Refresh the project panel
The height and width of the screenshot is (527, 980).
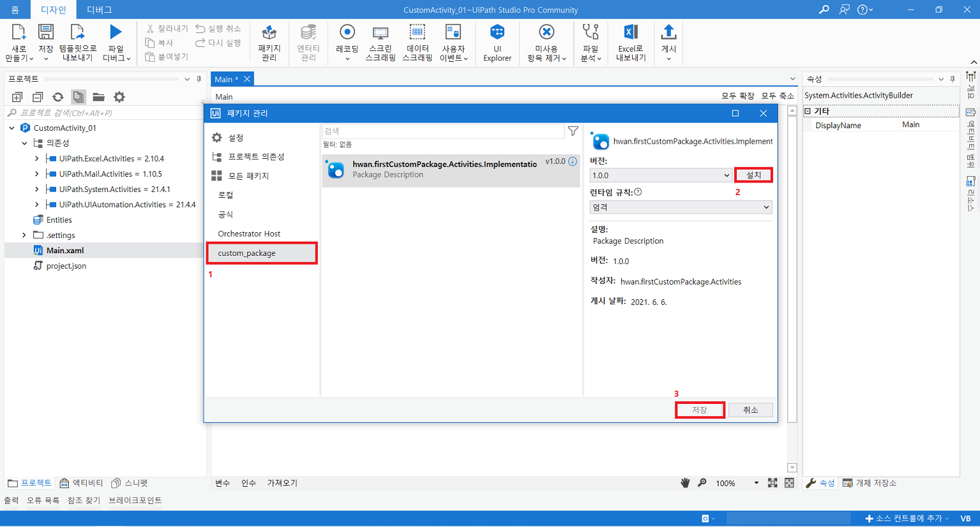pos(58,97)
